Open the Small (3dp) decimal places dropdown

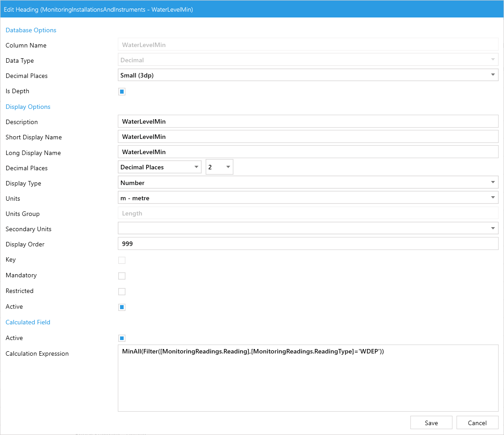click(308, 75)
